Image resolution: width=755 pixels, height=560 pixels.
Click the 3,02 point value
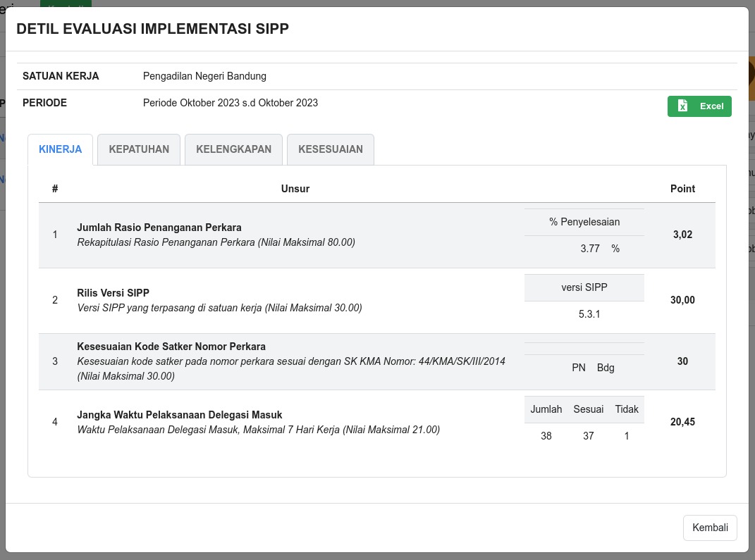pos(682,235)
